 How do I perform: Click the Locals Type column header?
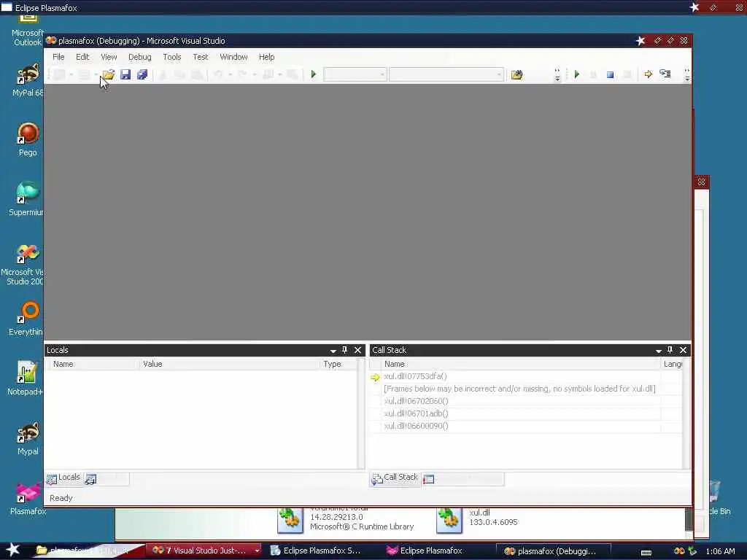coord(338,364)
